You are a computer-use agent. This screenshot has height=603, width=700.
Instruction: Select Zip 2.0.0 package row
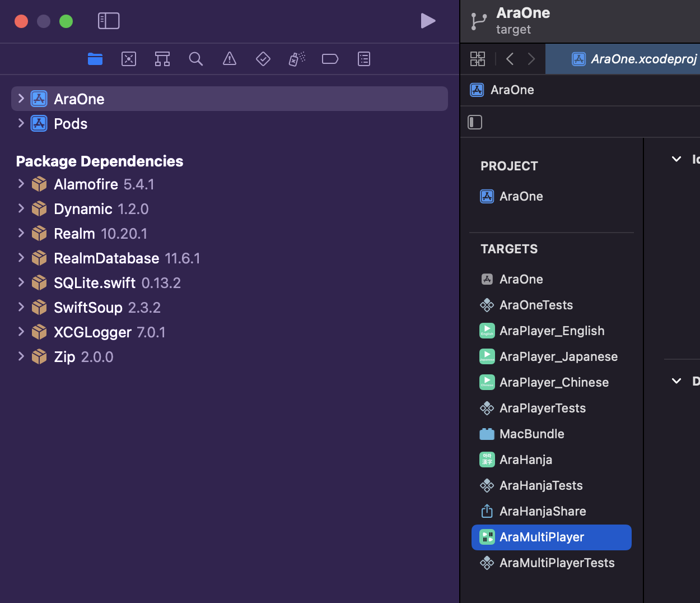230,356
